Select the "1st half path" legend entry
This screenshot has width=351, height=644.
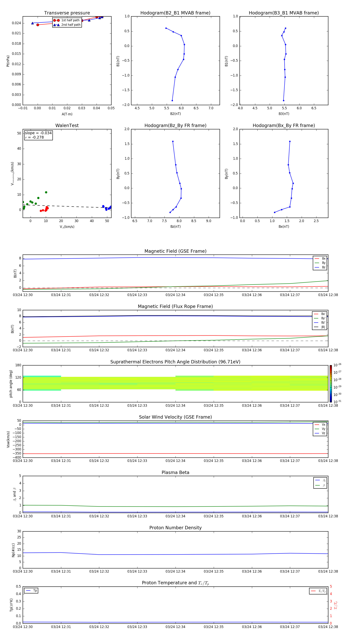point(67,20)
